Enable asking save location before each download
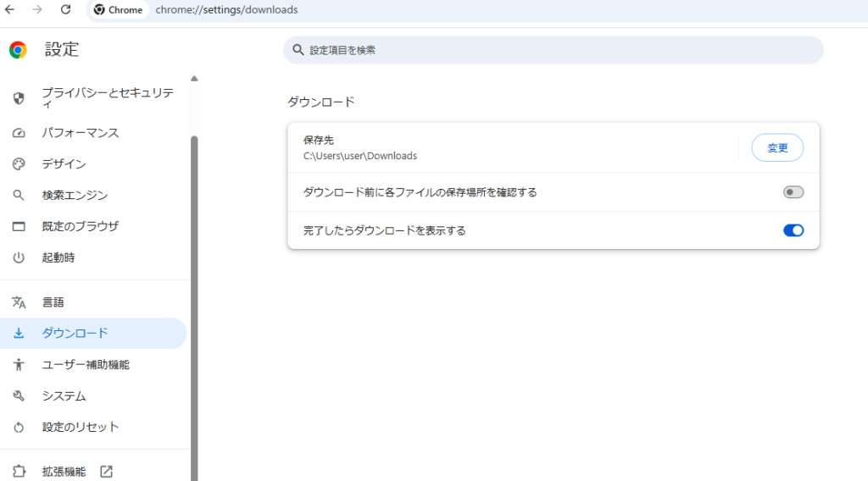The height and width of the screenshot is (481, 868). (x=793, y=192)
